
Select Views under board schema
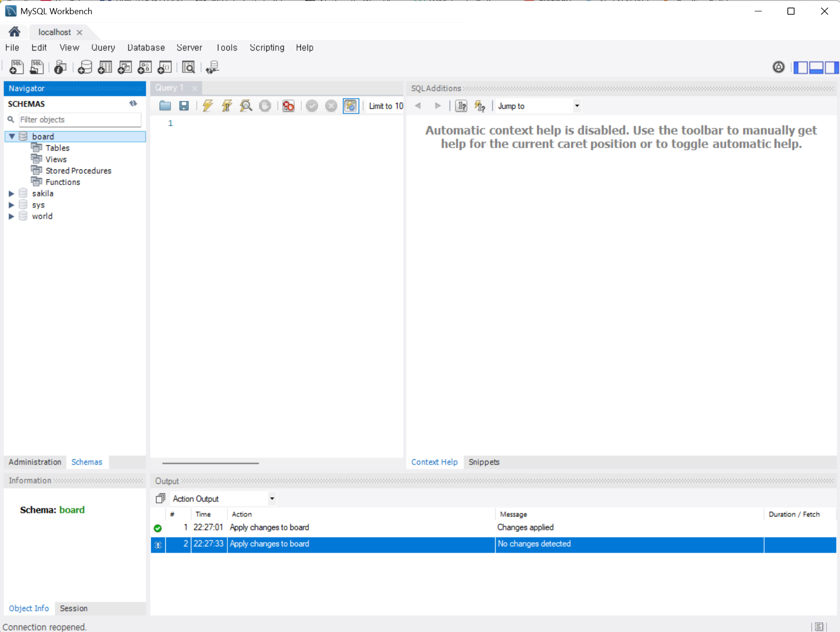coord(56,159)
